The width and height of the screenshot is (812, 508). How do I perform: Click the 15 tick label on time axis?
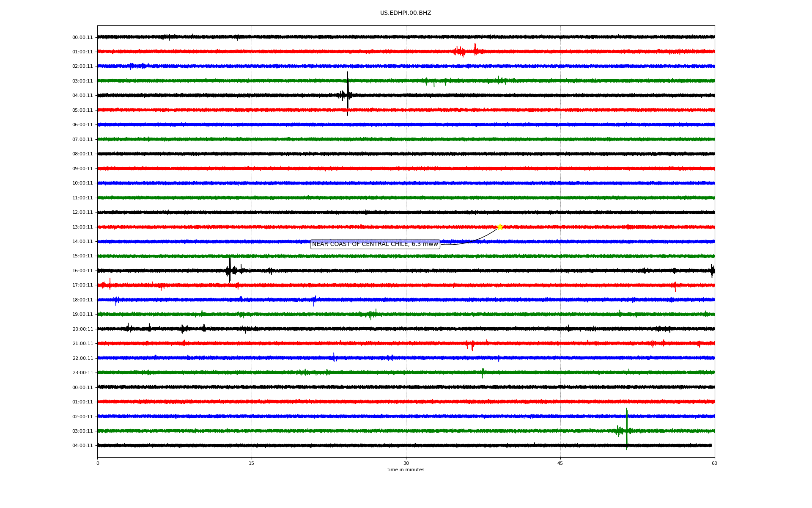pyautogui.click(x=252, y=463)
